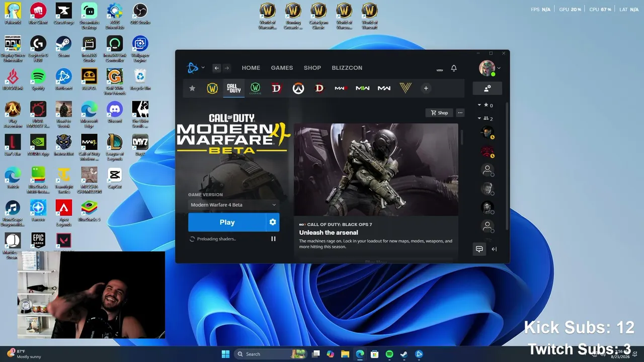Open the first friend avatar in friends list
This screenshot has width=644, height=362.
coord(487,133)
